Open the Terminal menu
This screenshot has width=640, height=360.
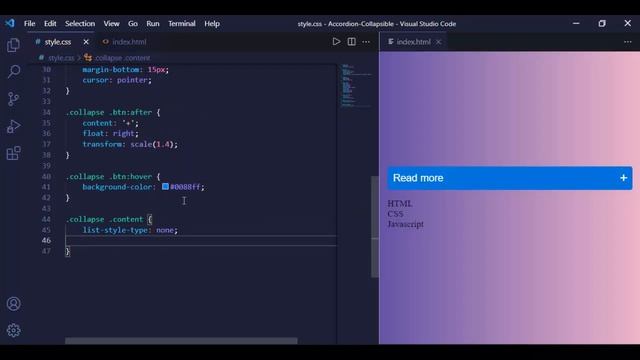[182, 24]
